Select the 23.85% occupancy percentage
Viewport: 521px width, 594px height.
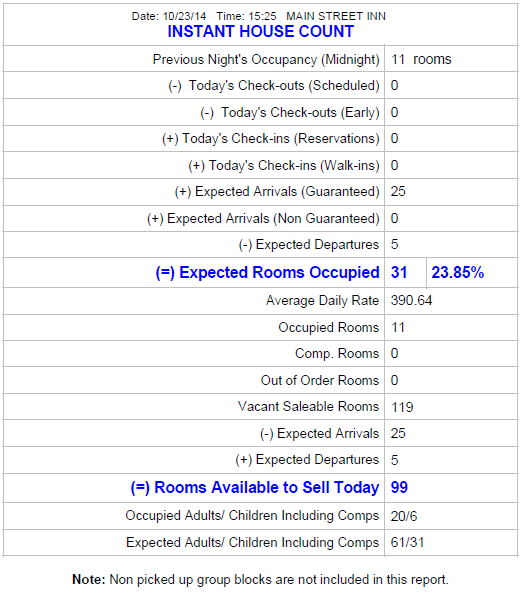point(458,273)
